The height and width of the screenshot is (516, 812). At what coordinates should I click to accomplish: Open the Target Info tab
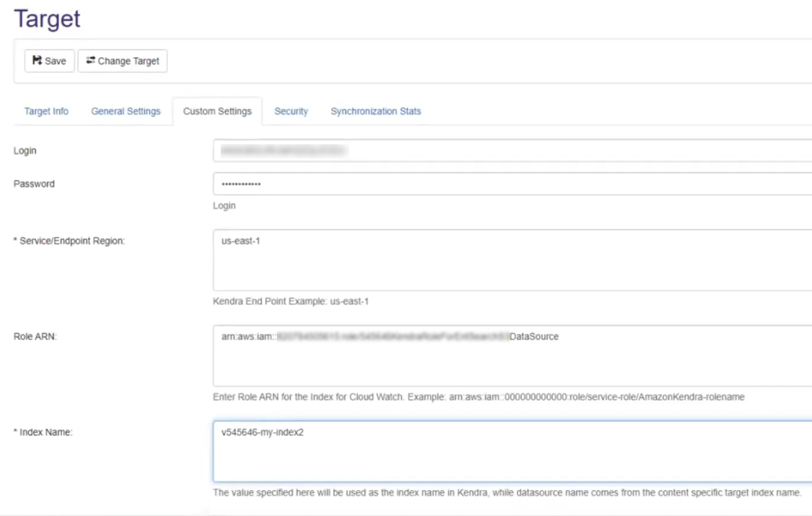(46, 112)
